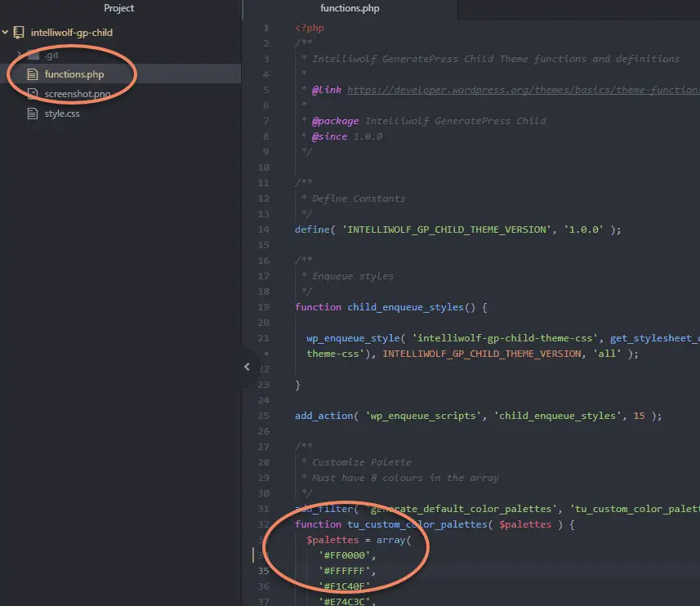Image resolution: width=700 pixels, height=606 pixels.
Task: Click the '#F1C40F' color string
Action: [x=344, y=586]
